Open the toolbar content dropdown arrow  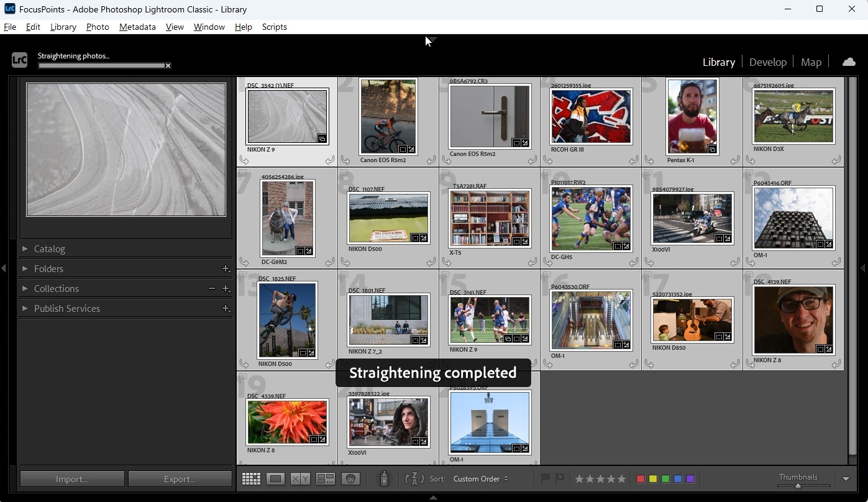(x=846, y=479)
